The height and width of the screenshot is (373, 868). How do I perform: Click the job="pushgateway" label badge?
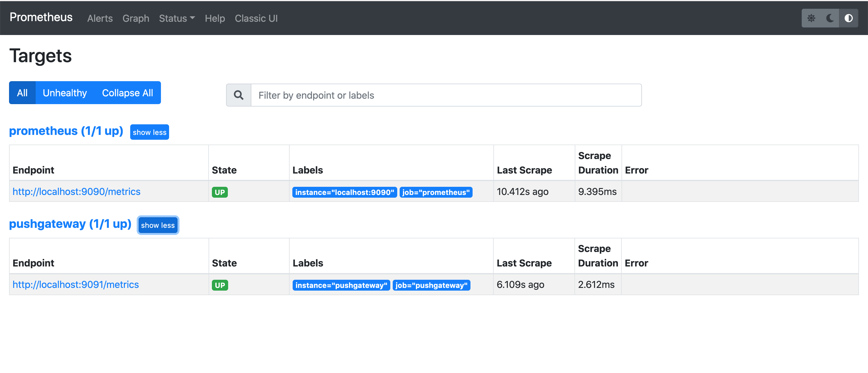(x=431, y=285)
